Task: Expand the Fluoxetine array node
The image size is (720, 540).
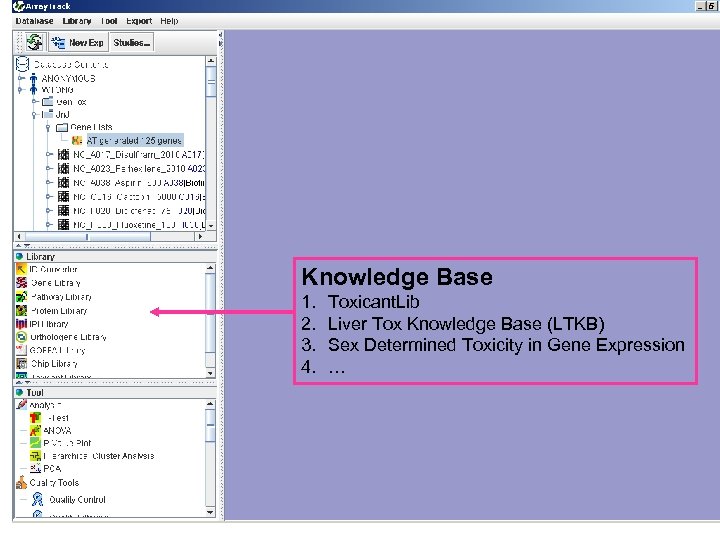Action: (x=49, y=225)
